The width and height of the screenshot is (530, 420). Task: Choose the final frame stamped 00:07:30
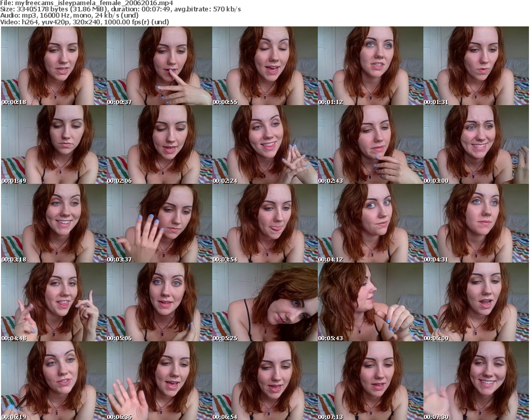(x=476, y=381)
